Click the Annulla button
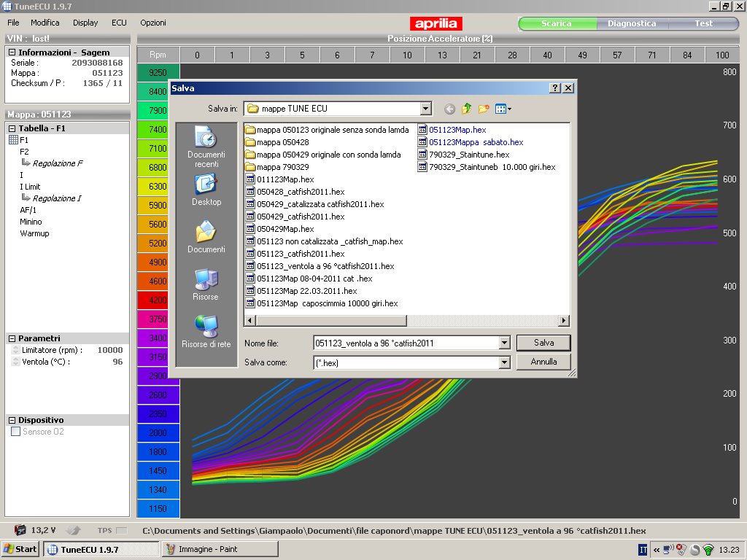747x560 pixels. [543, 362]
